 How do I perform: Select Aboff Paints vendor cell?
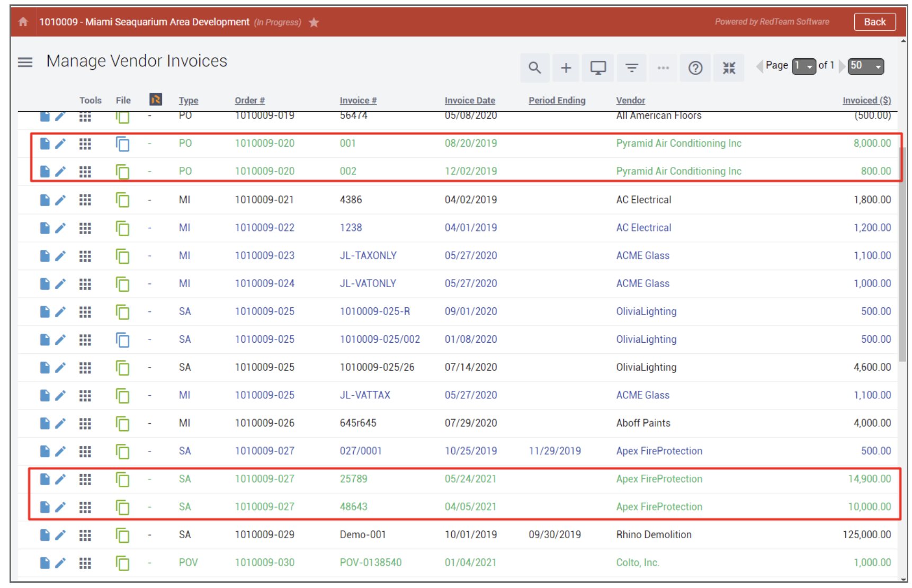643,423
